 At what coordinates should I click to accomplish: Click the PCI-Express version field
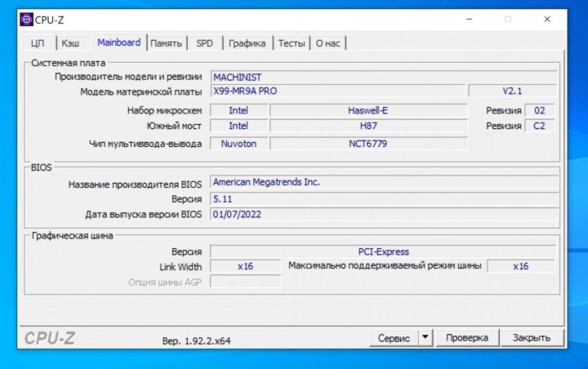pos(383,251)
